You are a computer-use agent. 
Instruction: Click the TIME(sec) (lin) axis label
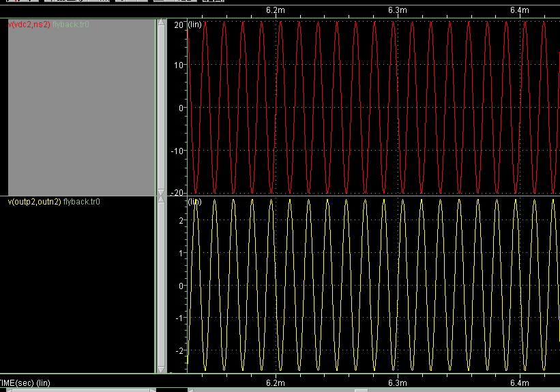[25, 383]
